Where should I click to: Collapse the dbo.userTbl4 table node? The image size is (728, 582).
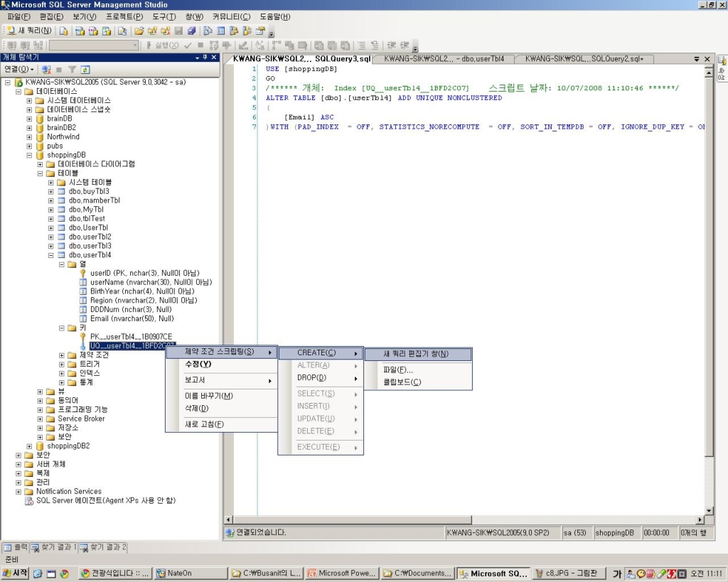tap(51, 255)
